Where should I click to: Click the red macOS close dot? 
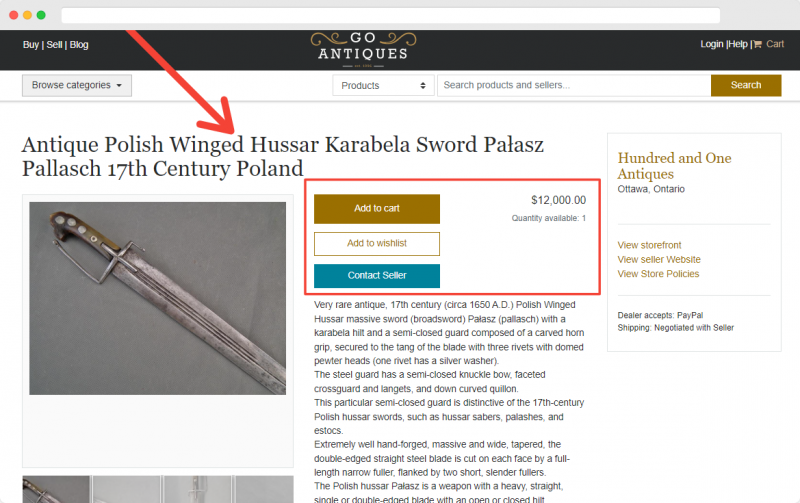[x=14, y=15]
